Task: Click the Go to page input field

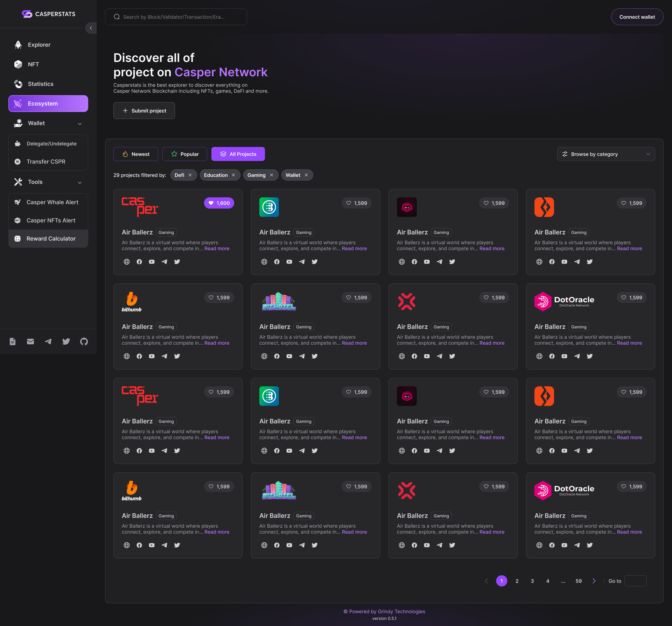Action: click(x=636, y=581)
